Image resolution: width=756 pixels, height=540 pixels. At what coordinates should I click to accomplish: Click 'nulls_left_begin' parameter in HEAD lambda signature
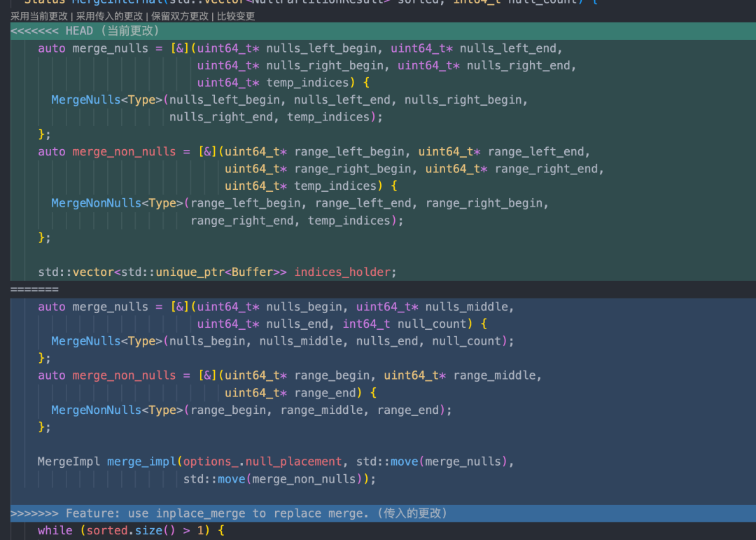click(321, 49)
